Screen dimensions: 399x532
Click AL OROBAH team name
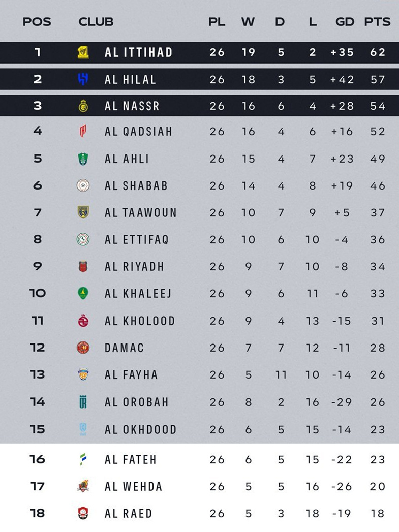pos(136,402)
